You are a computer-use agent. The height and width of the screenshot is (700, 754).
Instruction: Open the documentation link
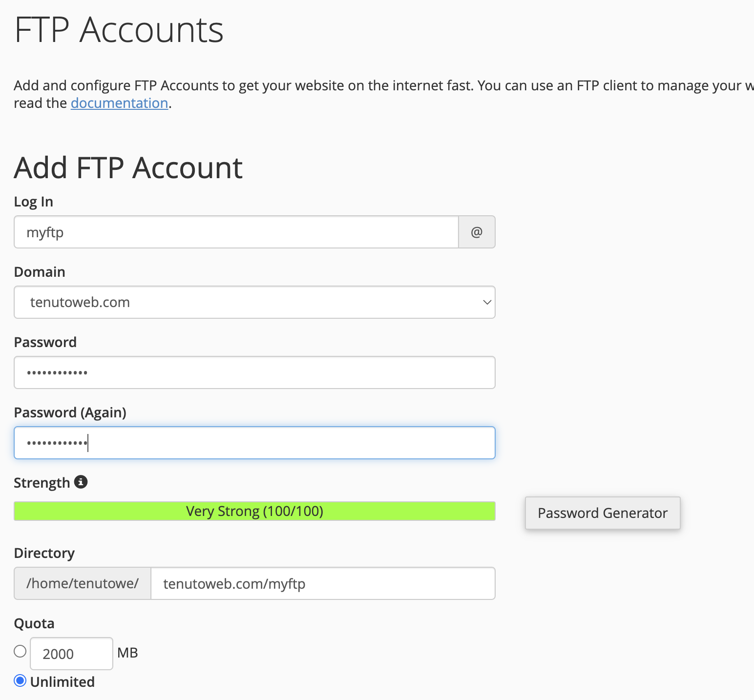point(119,103)
